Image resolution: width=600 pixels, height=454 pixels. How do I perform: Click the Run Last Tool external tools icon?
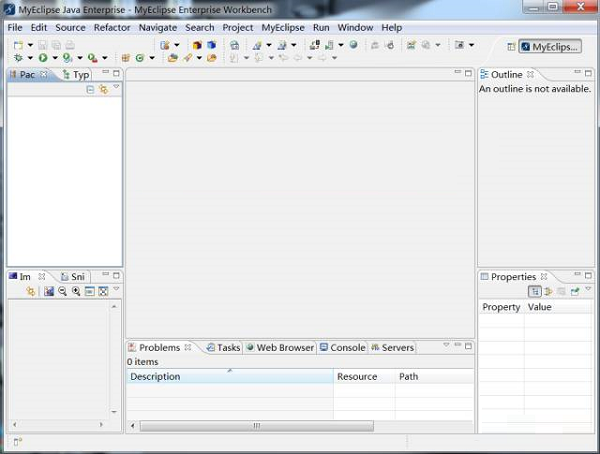point(92,58)
